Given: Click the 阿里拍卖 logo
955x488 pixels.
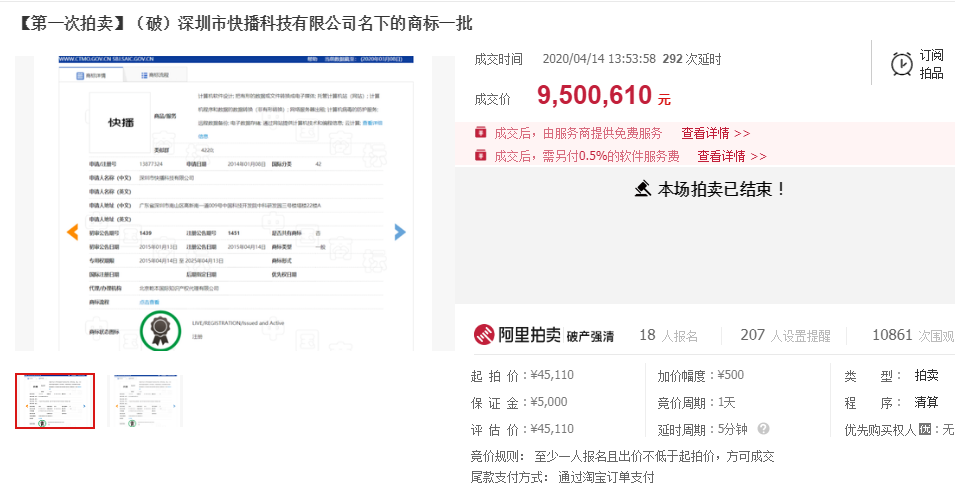Looking at the screenshot, I should pyautogui.click(x=515, y=336).
